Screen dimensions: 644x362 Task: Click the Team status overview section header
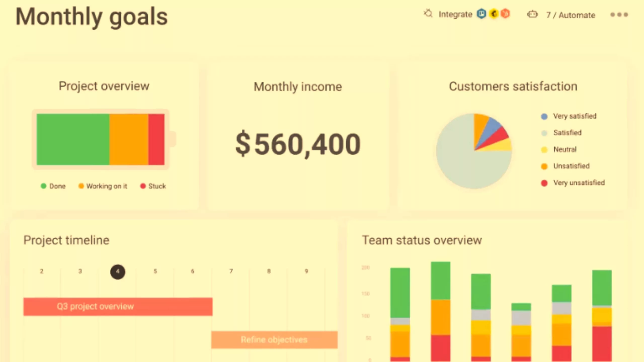[422, 240]
